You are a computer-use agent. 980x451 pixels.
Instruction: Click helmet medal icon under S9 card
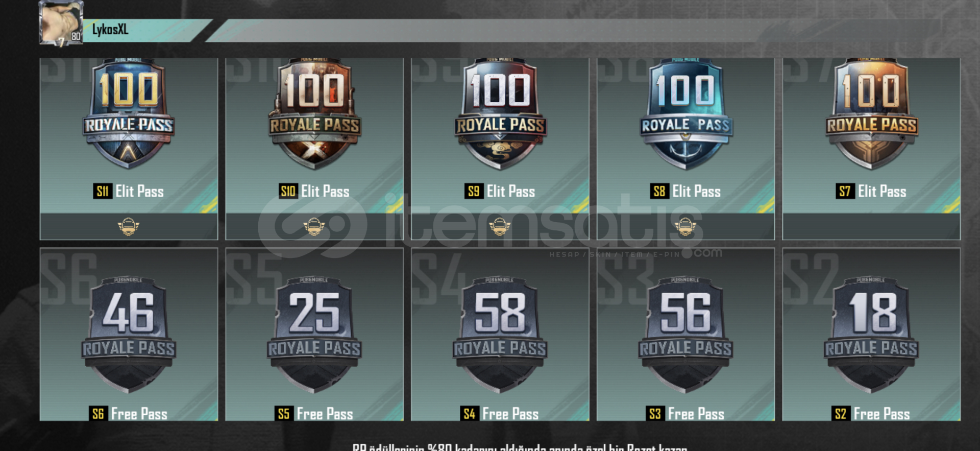(x=500, y=226)
